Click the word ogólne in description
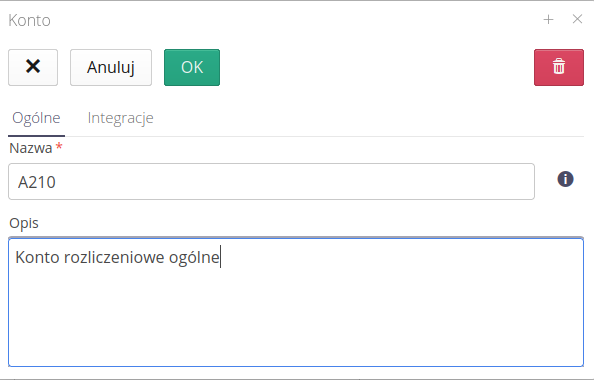 194,258
